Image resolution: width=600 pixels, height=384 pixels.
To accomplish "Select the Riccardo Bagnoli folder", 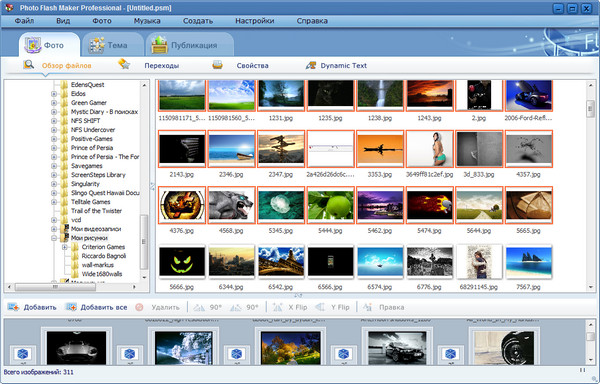I will pyautogui.click(x=104, y=256).
